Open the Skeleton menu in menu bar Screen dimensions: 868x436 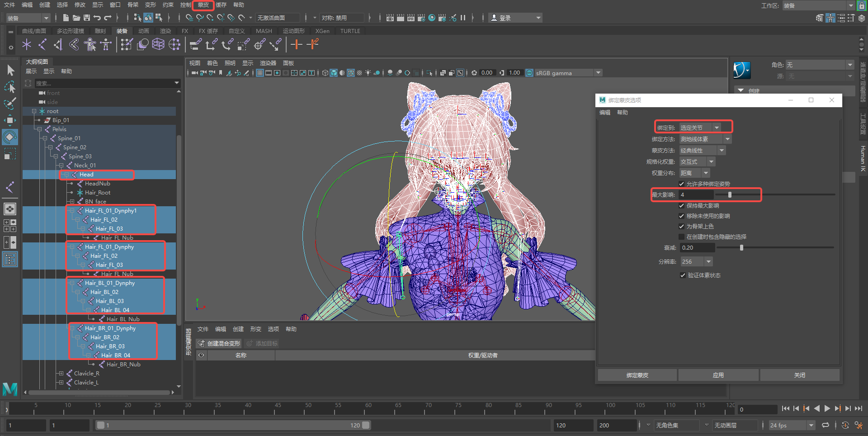tap(133, 5)
